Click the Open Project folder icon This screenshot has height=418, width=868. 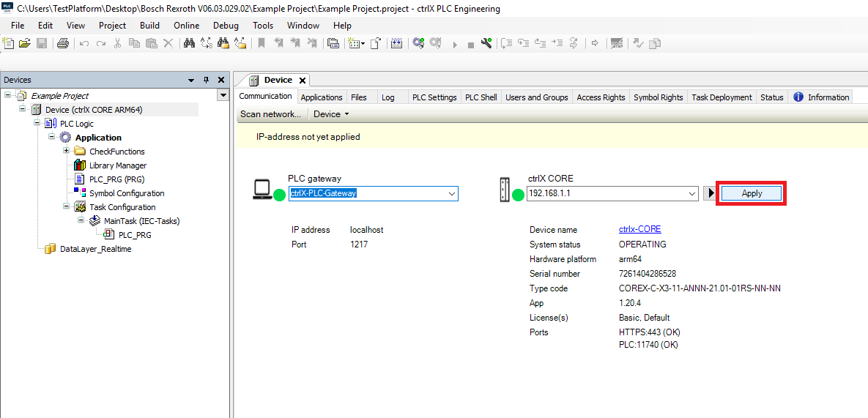tap(25, 43)
